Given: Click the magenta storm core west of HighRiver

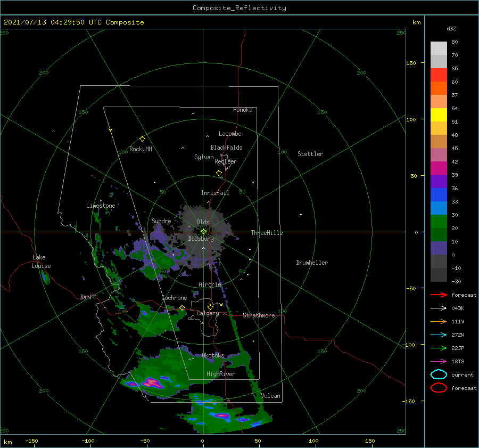Looking at the screenshot, I should [x=151, y=382].
